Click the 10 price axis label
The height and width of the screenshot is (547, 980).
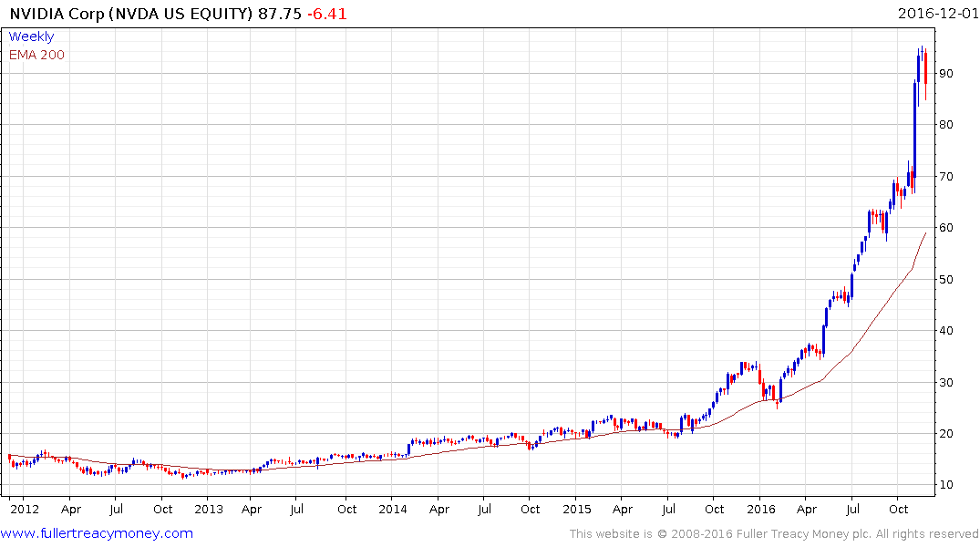(945, 485)
